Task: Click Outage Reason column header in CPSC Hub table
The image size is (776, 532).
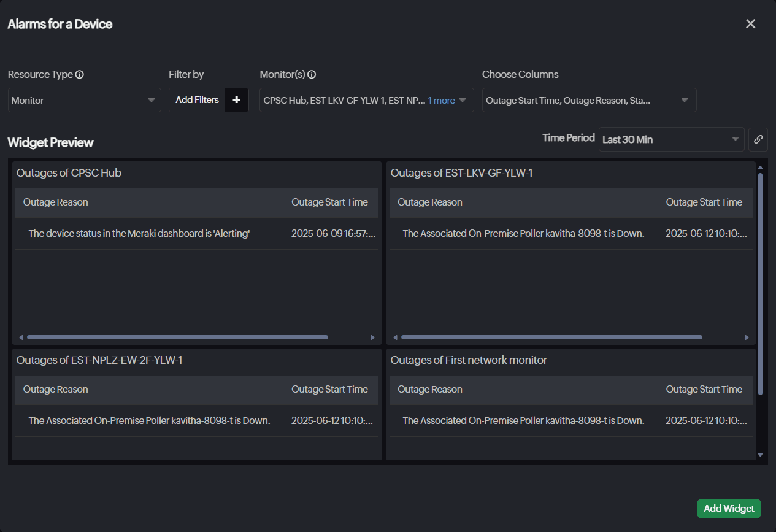Action: pos(56,202)
